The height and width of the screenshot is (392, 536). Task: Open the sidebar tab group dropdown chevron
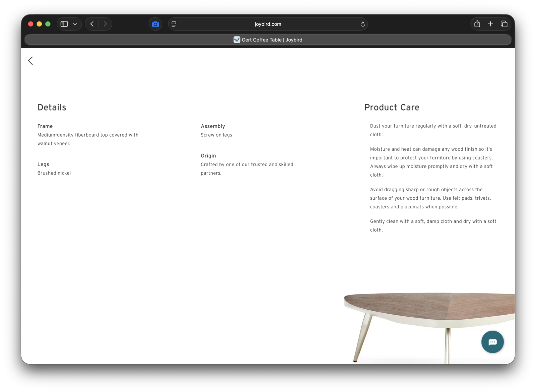point(75,24)
